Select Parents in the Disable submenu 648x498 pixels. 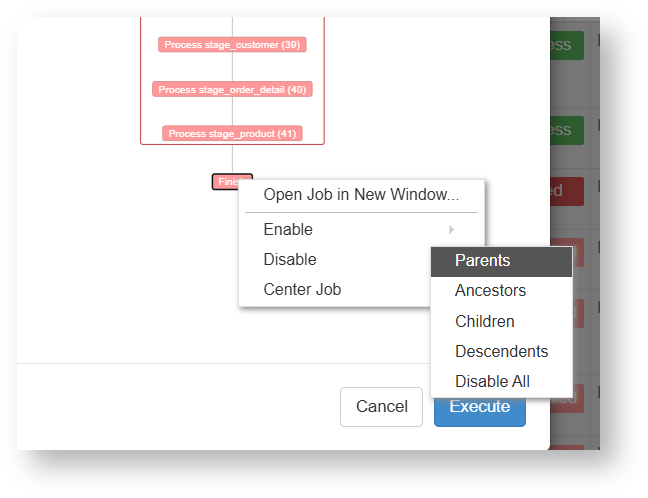[x=482, y=261]
